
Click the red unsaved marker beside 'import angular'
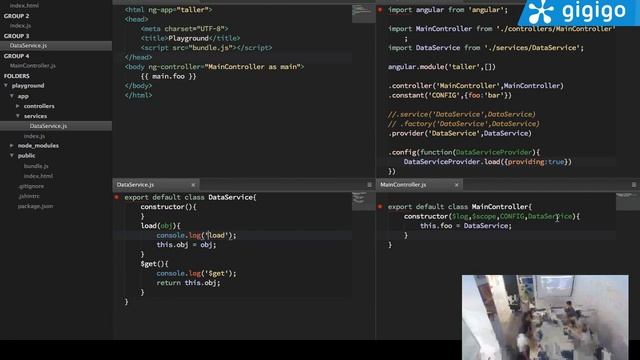point(380,9)
